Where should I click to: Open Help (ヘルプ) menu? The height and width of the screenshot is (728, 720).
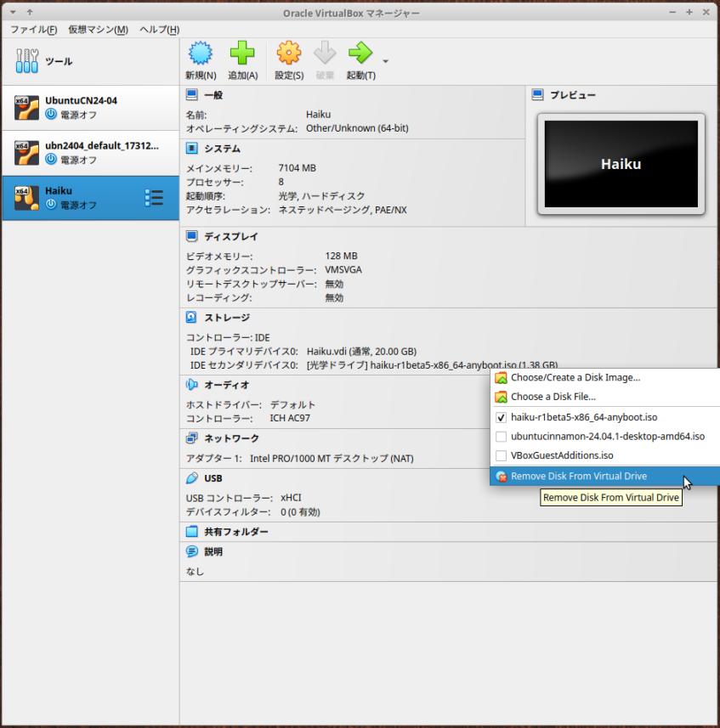click(159, 30)
